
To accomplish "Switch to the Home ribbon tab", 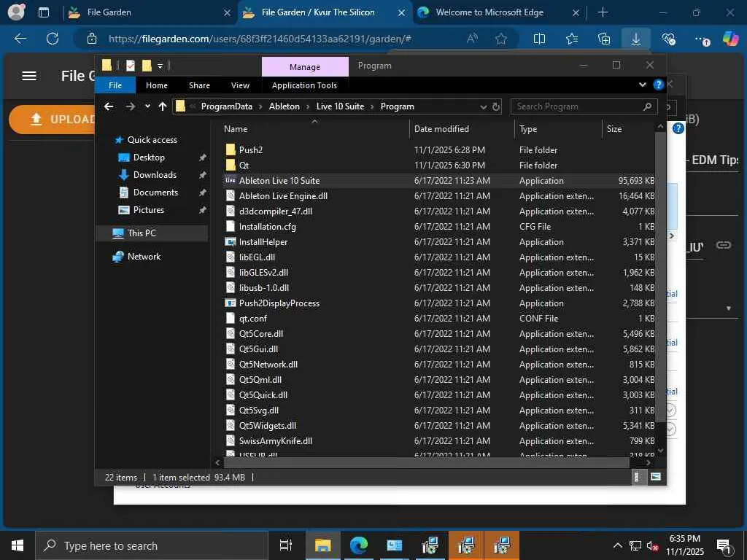I will 157,85.
